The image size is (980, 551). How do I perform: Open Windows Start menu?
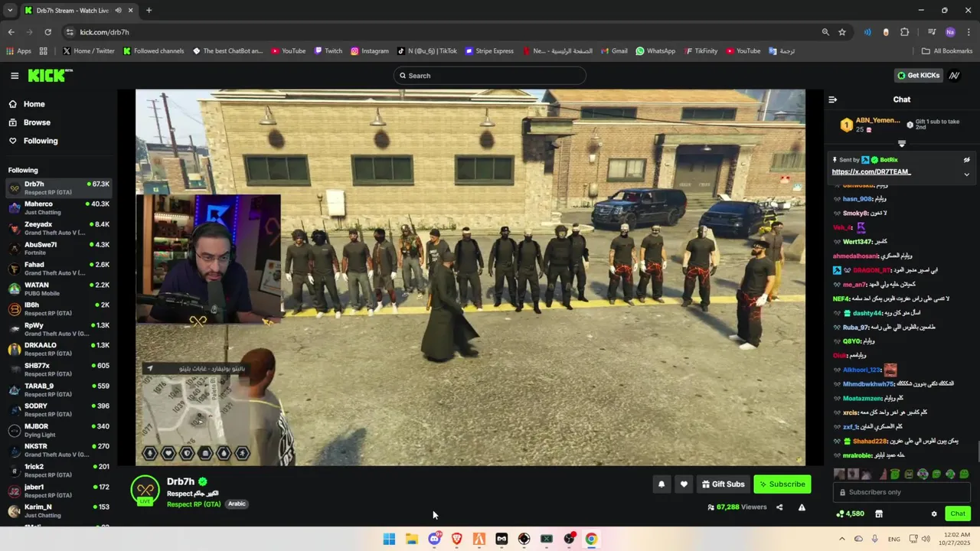[389, 539]
